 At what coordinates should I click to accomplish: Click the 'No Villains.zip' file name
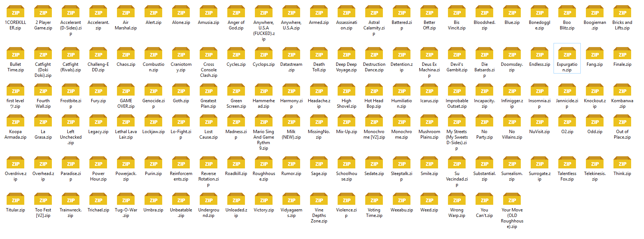(512, 134)
